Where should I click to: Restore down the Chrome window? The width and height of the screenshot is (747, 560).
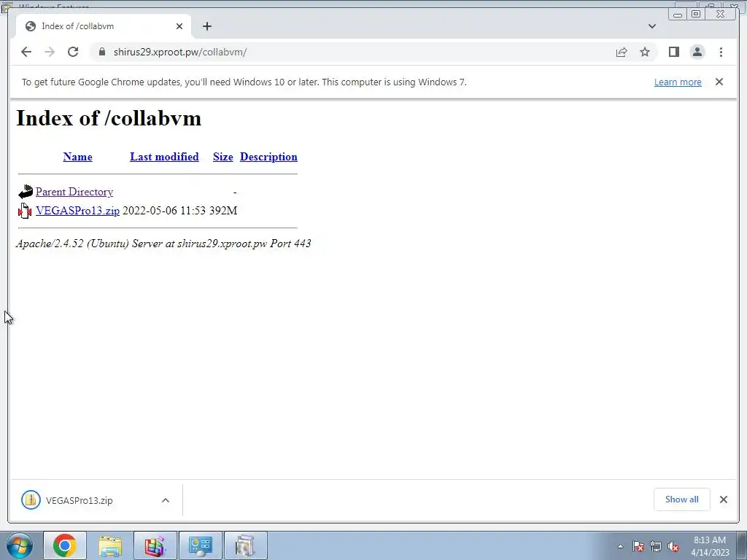pyautogui.click(x=696, y=14)
